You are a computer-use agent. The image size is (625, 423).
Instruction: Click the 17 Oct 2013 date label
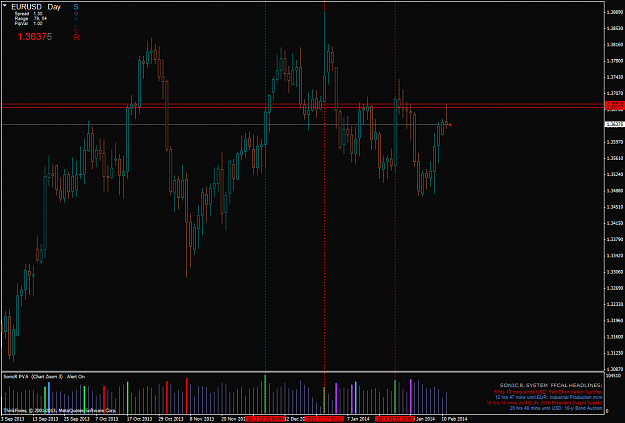click(x=140, y=419)
